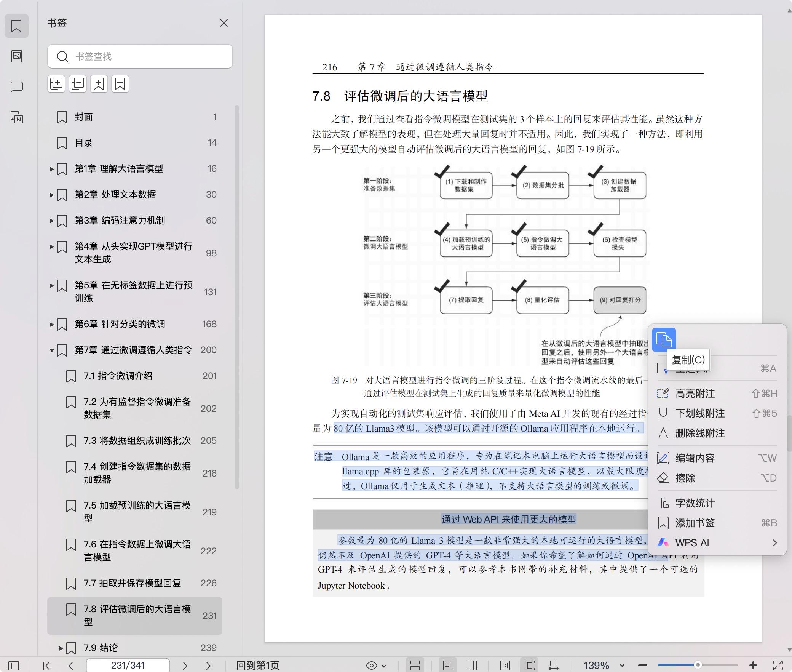
Task: Toggle single-page view mode
Action: [448, 666]
